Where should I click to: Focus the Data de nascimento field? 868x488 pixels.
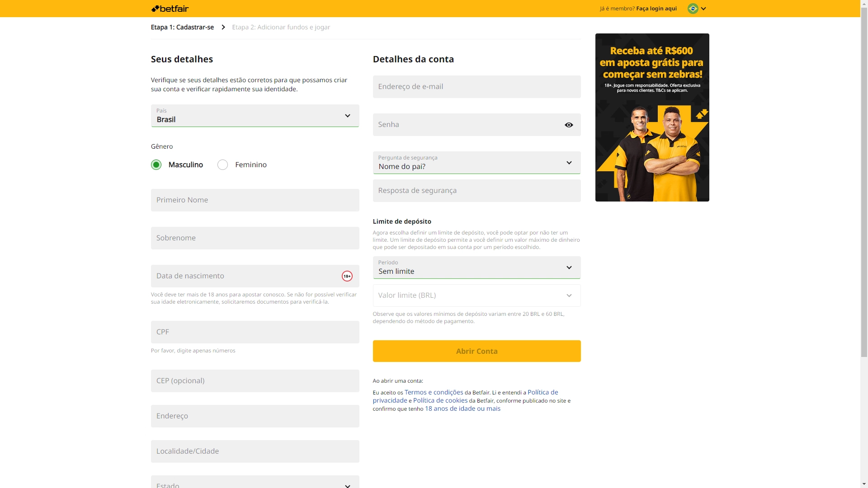255,276
